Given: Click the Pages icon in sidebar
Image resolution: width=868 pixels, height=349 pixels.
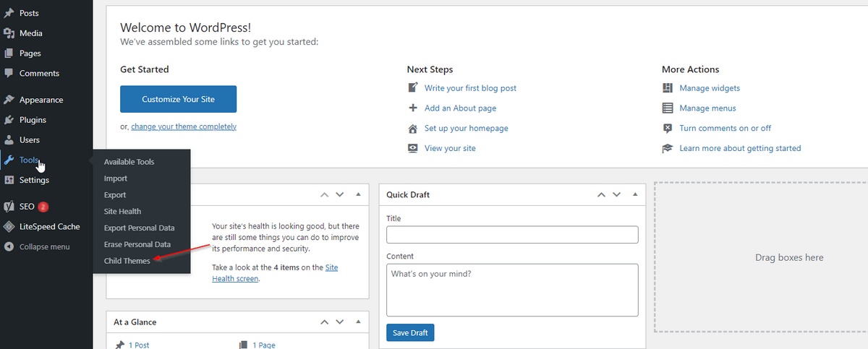Looking at the screenshot, I should pyautogui.click(x=9, y=53).
